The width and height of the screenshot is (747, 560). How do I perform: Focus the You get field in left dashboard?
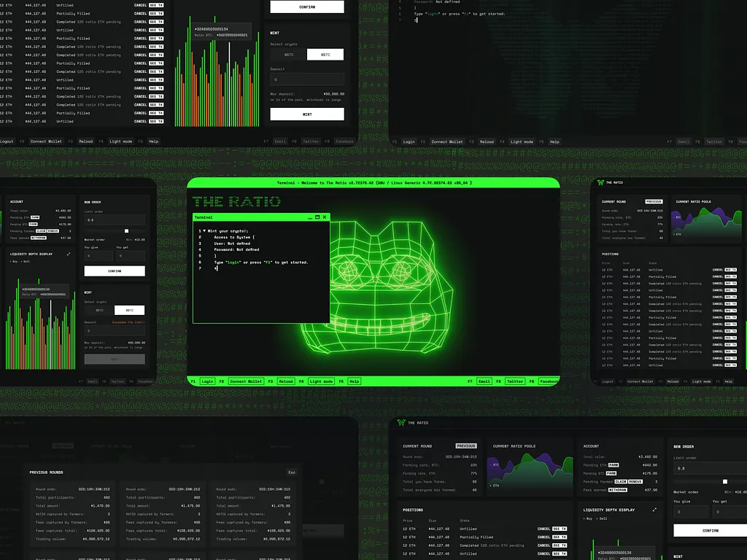tap(131, 256)
